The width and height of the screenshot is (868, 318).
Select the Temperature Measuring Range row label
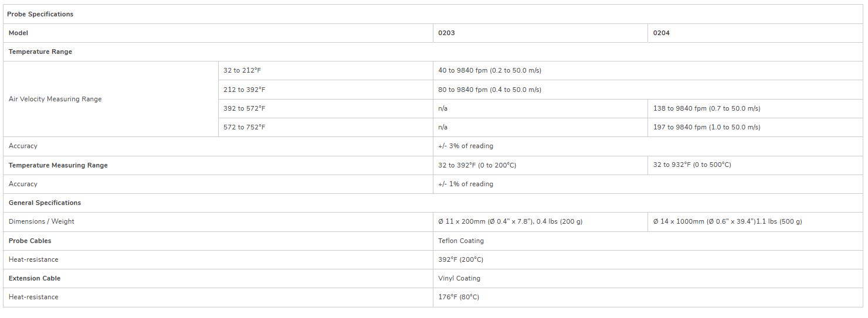click(x=58, y=165)
